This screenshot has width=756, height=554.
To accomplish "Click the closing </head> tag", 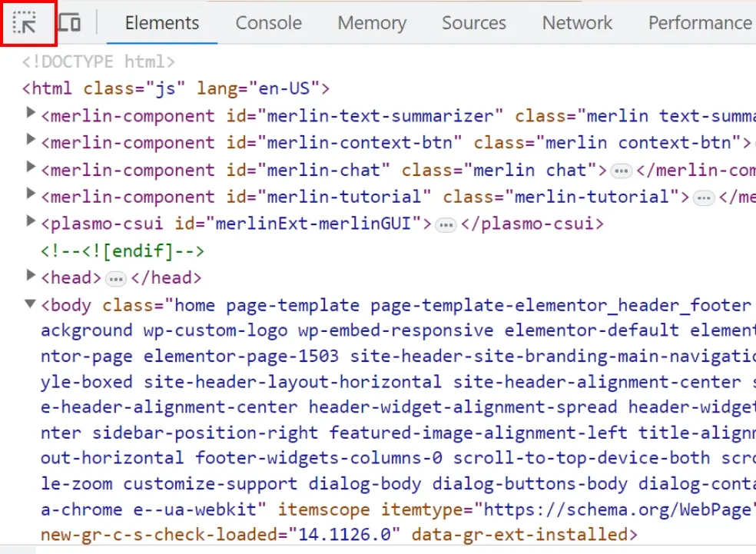I will point(166,277).
